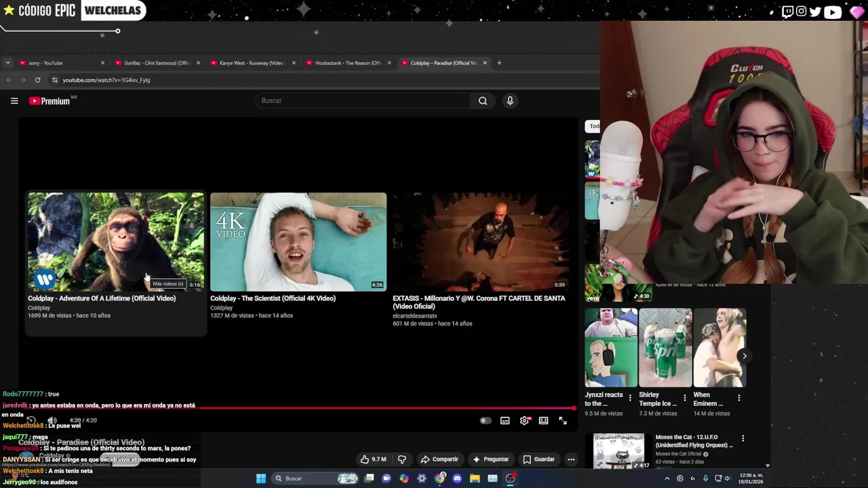This screenshot has height=488, width=868.
Task: Click the YouTube Buscar search field
Action: click(x=363, y=101)
